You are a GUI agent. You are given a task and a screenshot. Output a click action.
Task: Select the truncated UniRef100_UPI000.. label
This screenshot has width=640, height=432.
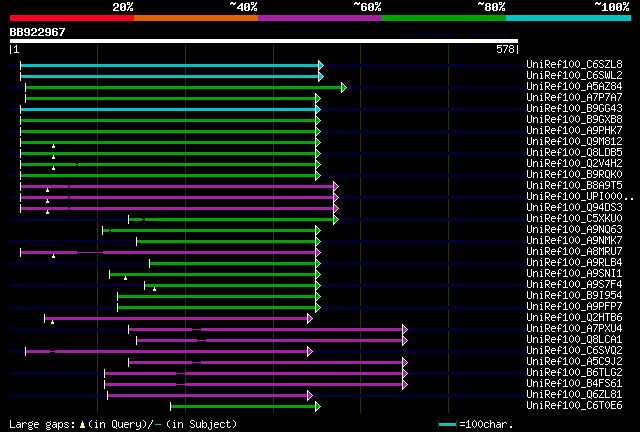[580, 196]
